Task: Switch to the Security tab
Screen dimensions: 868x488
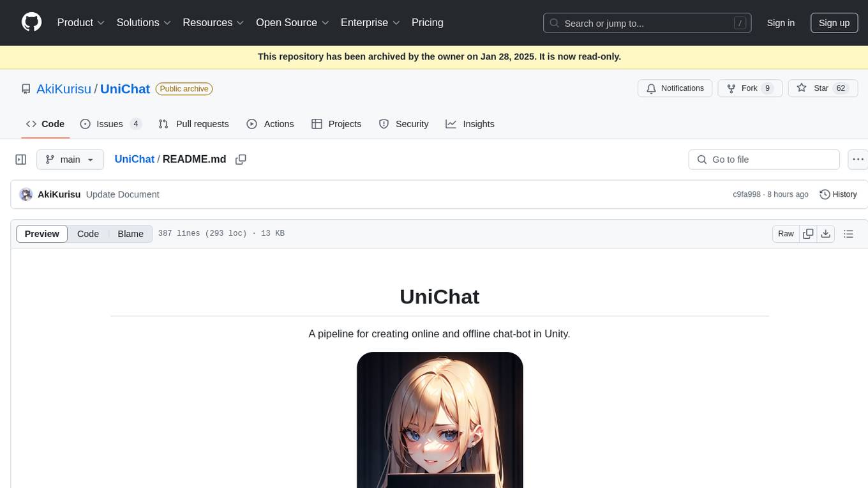Action: coord(403,124)
